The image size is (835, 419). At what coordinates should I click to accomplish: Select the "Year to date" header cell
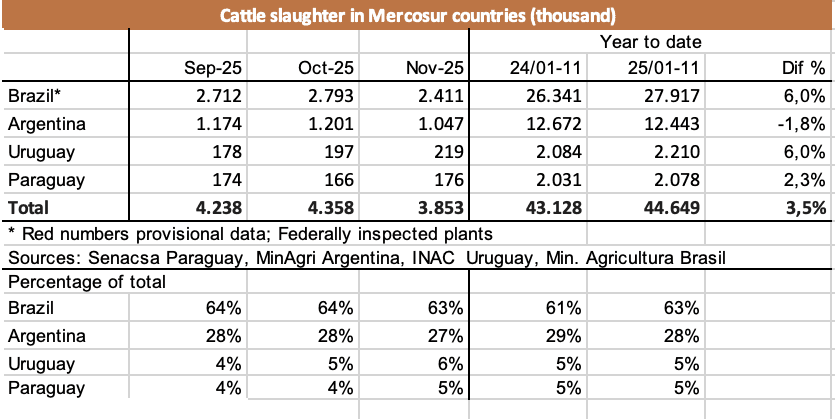tap(650, 42)
